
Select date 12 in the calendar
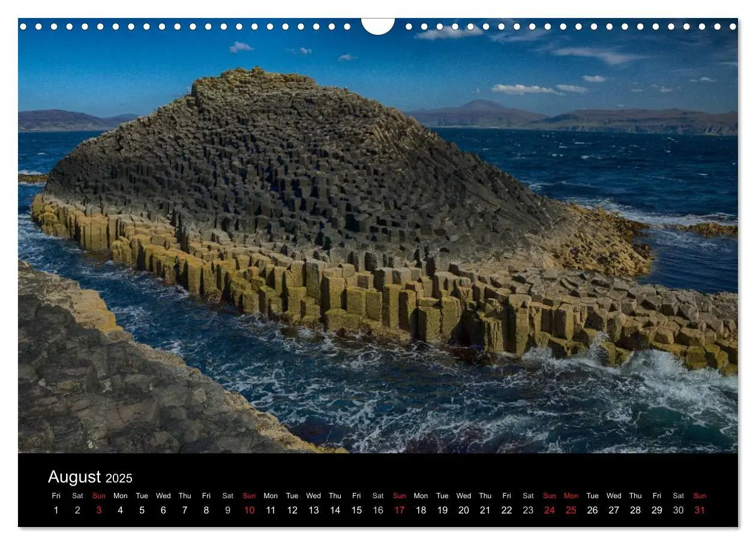(x=292, y=510)
